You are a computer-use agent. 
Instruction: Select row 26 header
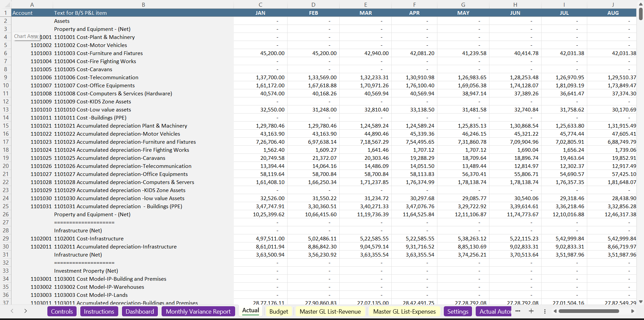click(6, 214)
